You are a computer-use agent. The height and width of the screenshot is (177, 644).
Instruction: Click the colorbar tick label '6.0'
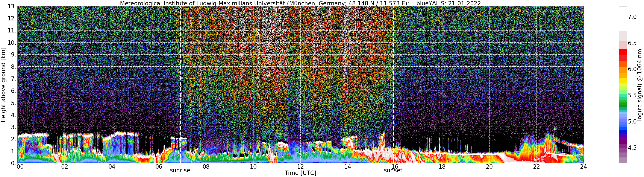[x=632, y=69]
